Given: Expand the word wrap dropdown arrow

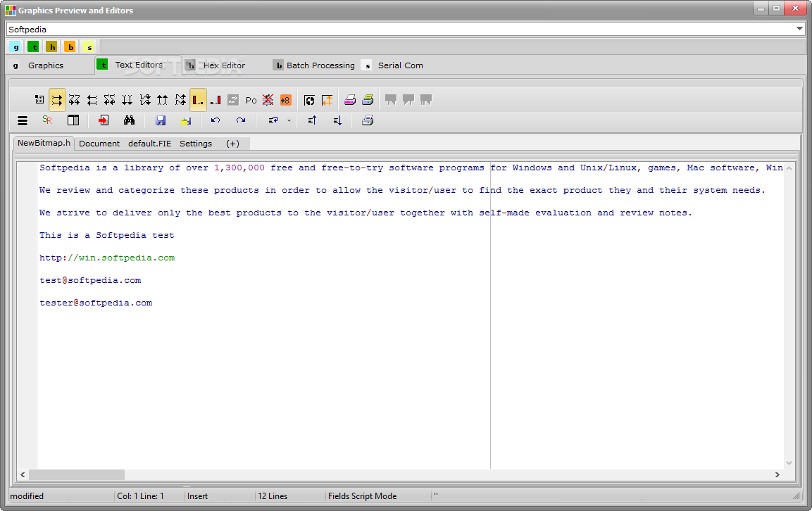Looking at the screenshot, I should click(x=289, y=120).
